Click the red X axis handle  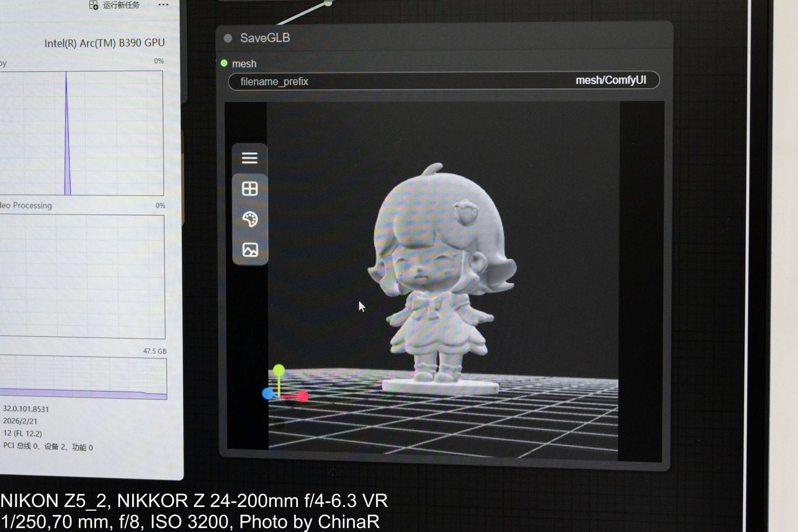pos(303,396)
